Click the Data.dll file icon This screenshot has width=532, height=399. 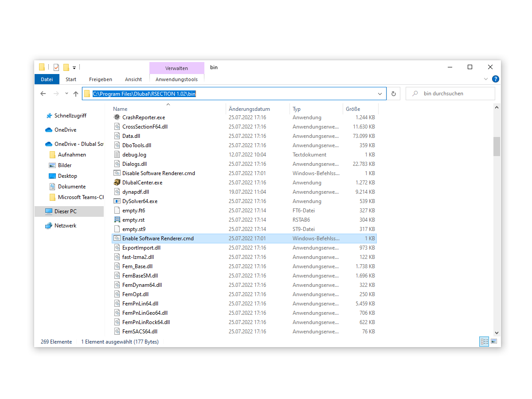pos(117,136)
